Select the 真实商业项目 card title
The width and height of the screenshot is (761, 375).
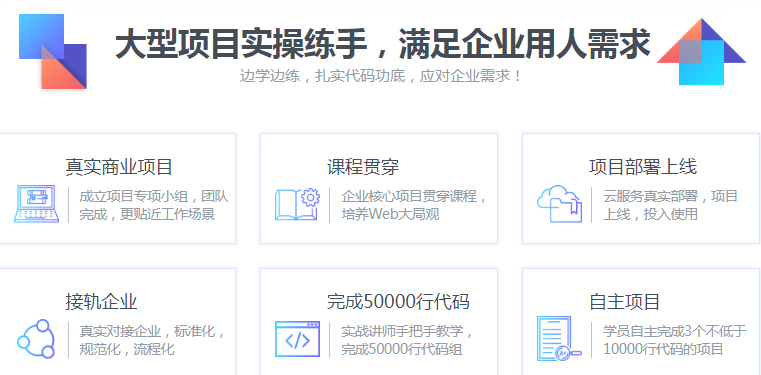coord(119,167)
